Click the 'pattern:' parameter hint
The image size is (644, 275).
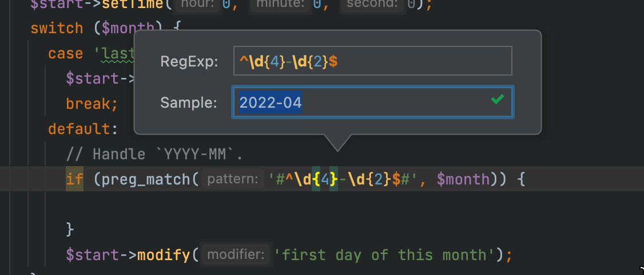tap(232, 179)
